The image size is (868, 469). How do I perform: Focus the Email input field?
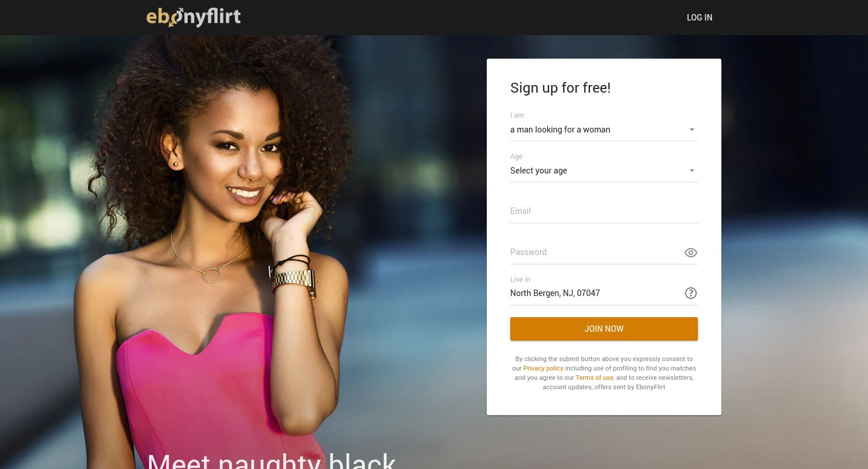604,211
